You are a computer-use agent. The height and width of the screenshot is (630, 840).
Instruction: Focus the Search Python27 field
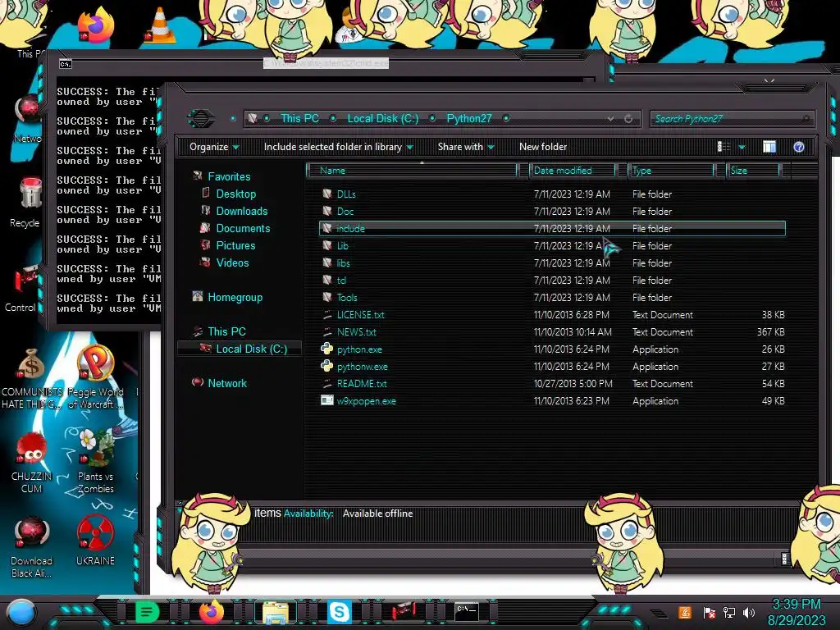(x=732, y=119)
